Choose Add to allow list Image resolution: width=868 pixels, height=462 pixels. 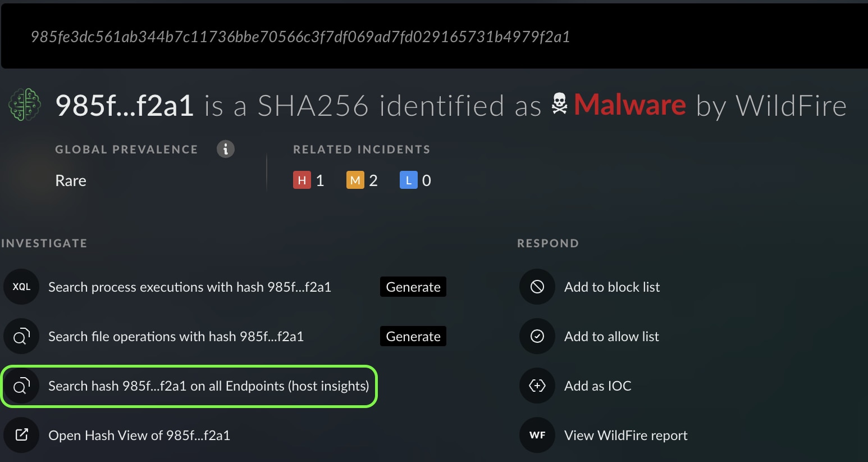point(611,337)
